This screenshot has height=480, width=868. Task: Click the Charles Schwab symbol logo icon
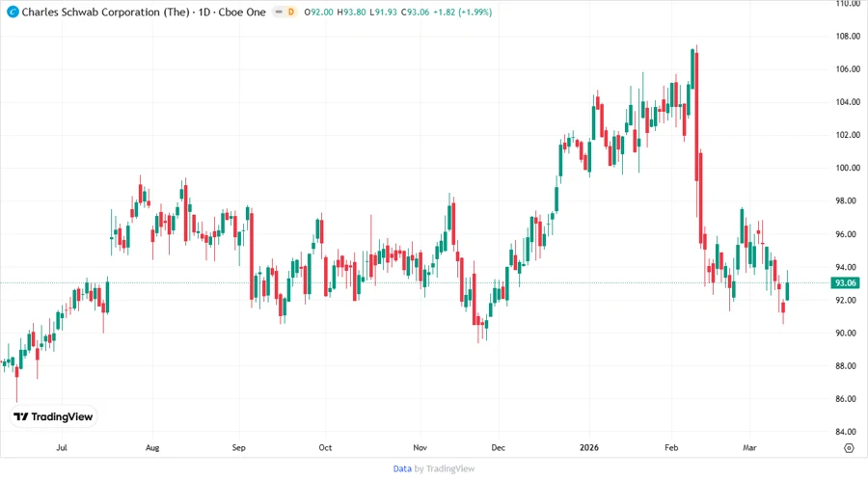pos(13,12)
